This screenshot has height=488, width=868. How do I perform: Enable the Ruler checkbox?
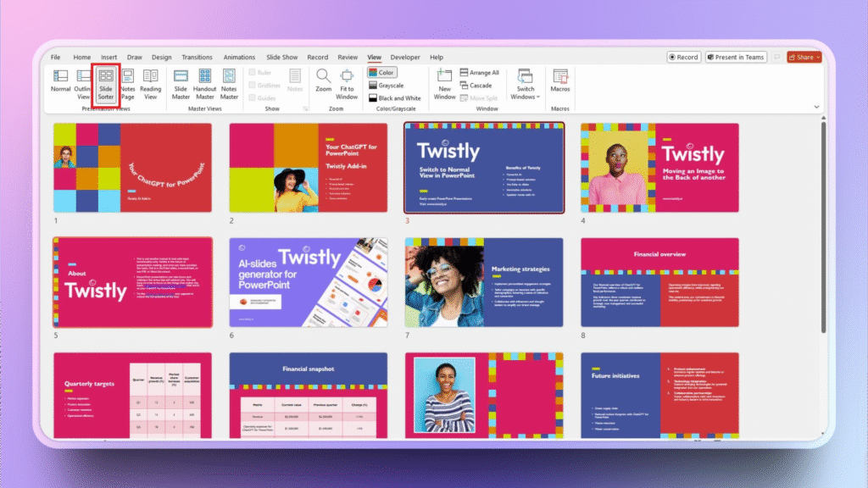[x=253, y=73]
